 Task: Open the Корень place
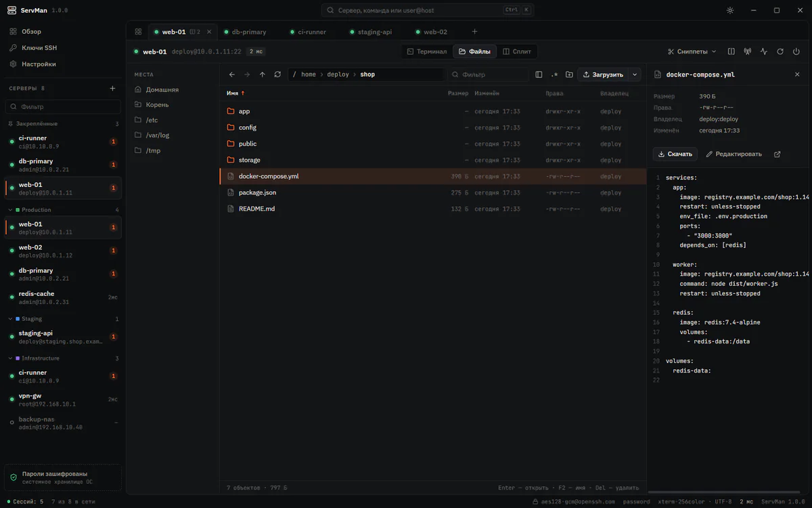pyautogui.click(x=173, y=105)
